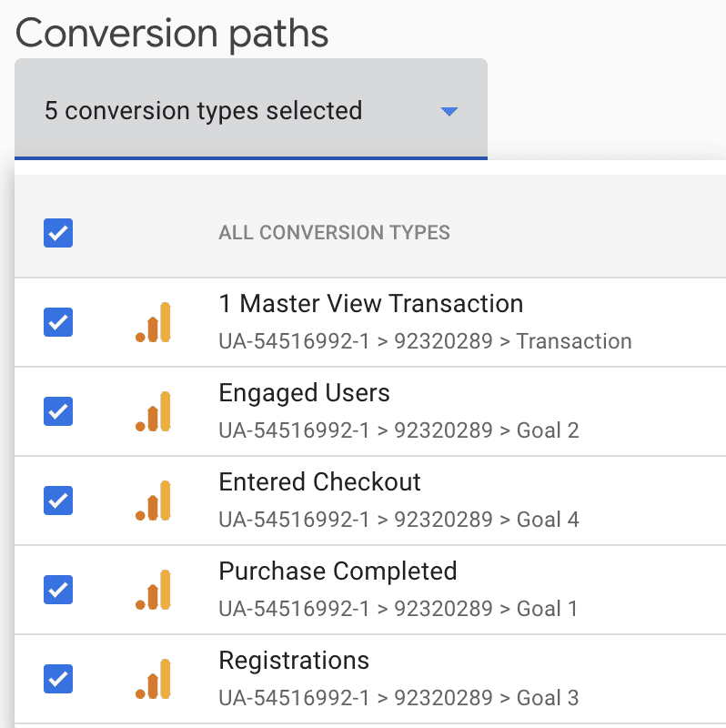
Task: Click the Analytics icon beside Entered Checkout
Action: pyautogui.click(x=154, y=500)
